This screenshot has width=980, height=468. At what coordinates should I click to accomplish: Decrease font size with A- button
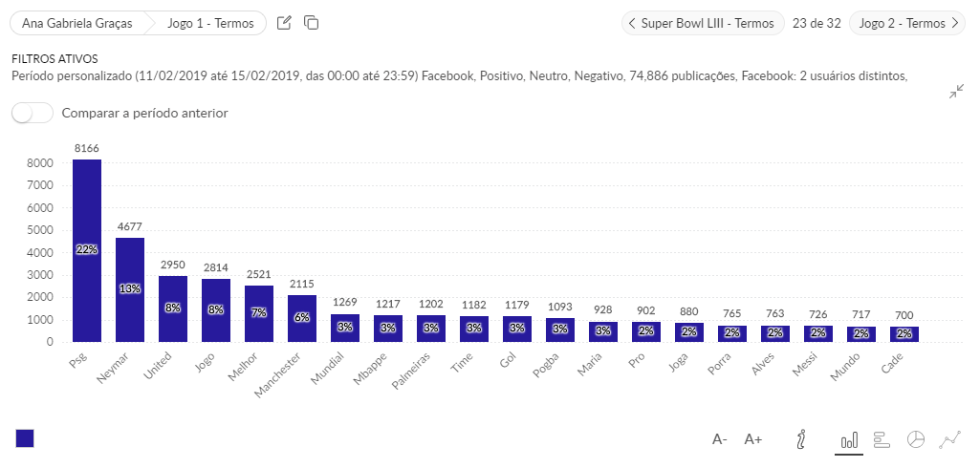coord(720,439)
